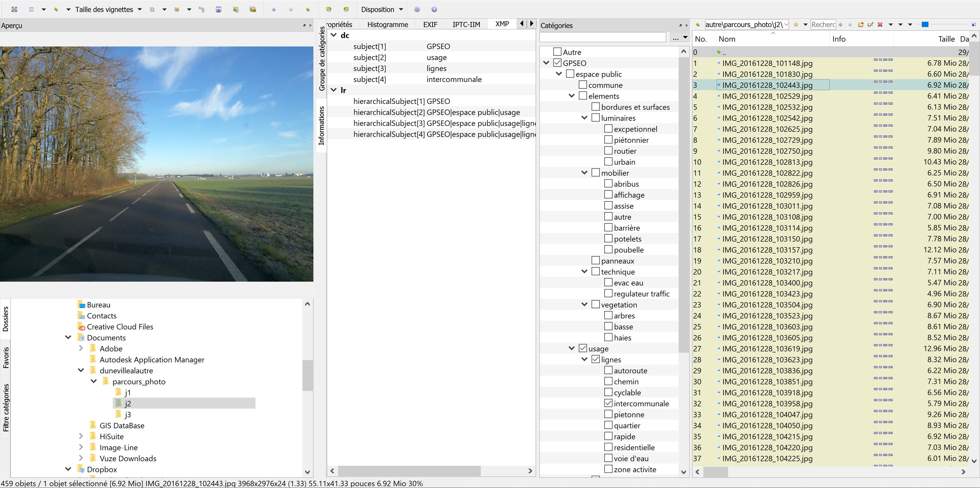Screen dimensions: 980x488
Task: Expand the HiSuite folder
Action: point(81,436)
